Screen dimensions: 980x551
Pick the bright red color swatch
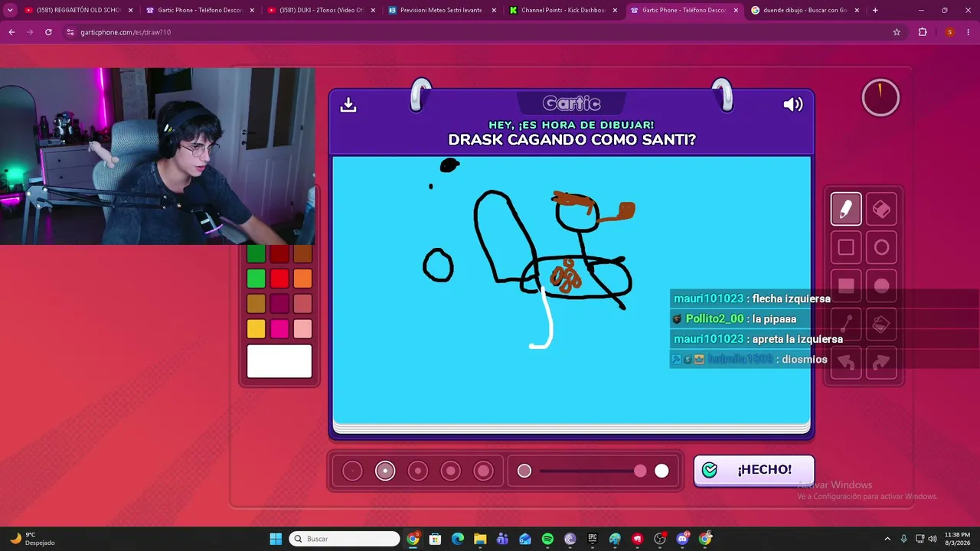(279, 279)
